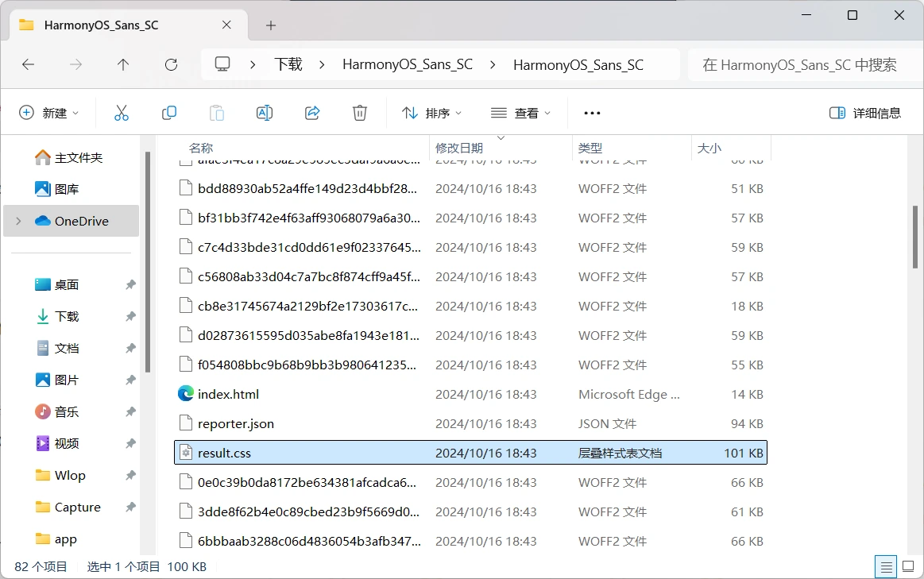Click the file list vertical scrollbar
Image resolution: width=924 pixels, height=579 pixels.
915,237
